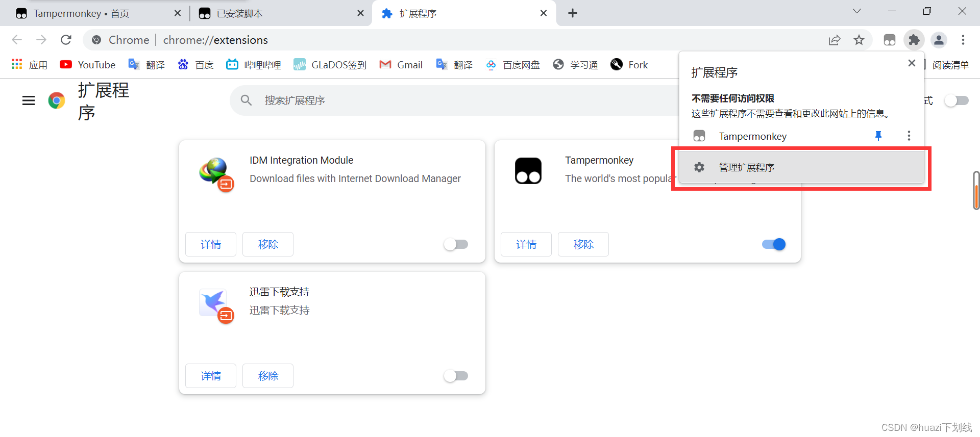980x437 pixels.
Task: Open a new tab with plus button
Action: pos(573,13)
